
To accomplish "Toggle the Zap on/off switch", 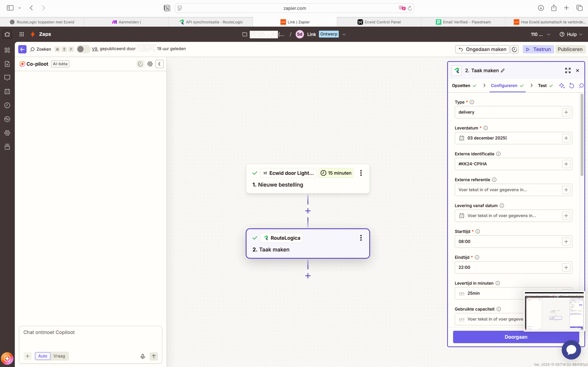I will (82, 49).
